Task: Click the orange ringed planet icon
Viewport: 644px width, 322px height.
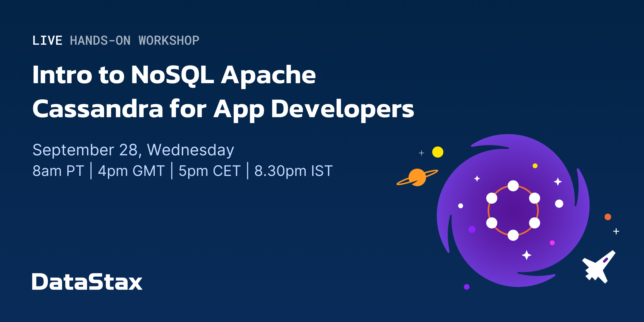Action: 417,177
